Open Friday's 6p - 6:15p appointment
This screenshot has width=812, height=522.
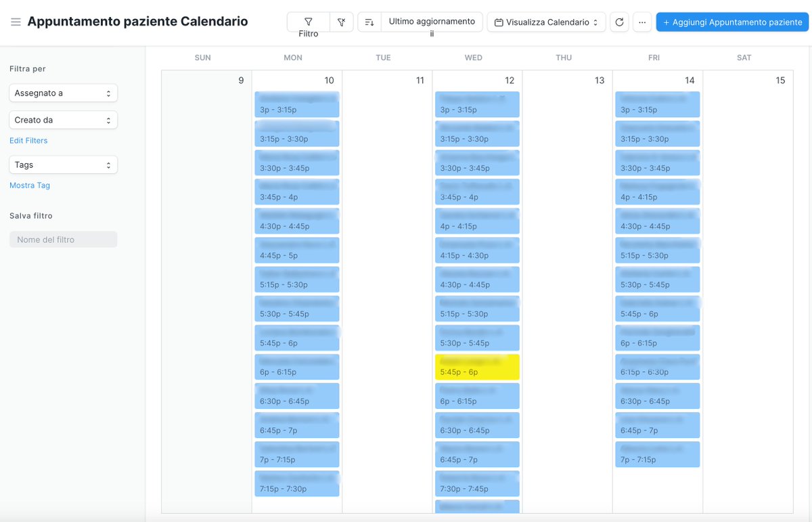coord(658,337)
